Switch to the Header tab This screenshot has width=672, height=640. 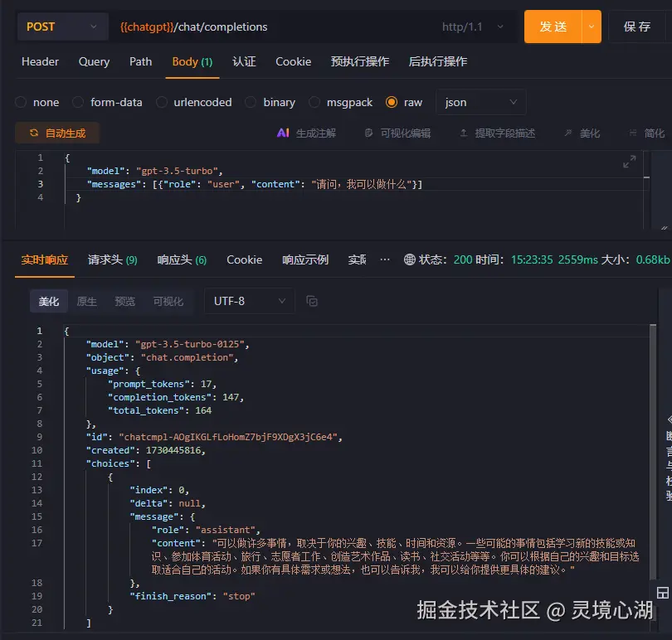click(41, 61)
